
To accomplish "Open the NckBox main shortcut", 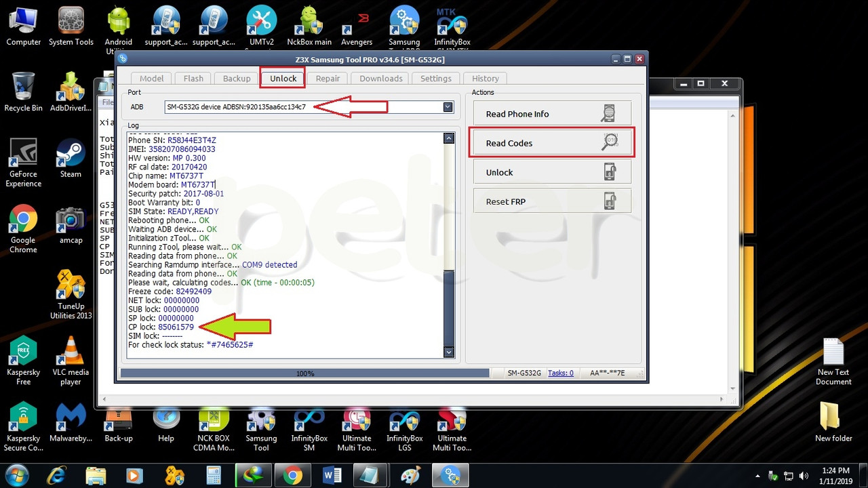I will (x=309, y=26).
